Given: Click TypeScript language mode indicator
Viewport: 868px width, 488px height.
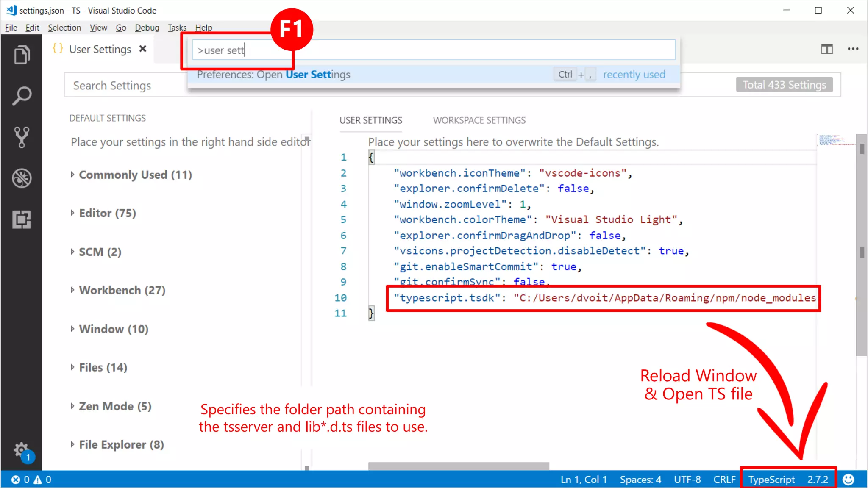Looking at the screenshot, I should coord(771,480).
